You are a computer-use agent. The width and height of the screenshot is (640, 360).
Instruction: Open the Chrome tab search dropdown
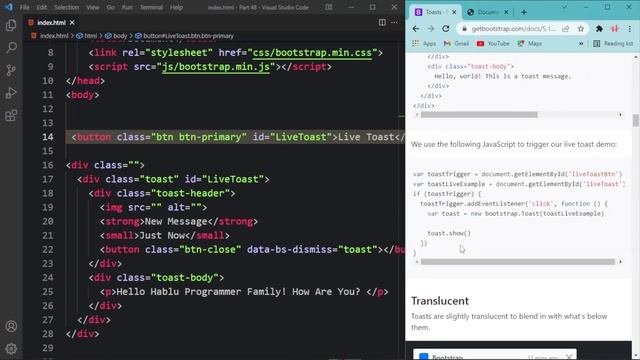tap(564, 7)
